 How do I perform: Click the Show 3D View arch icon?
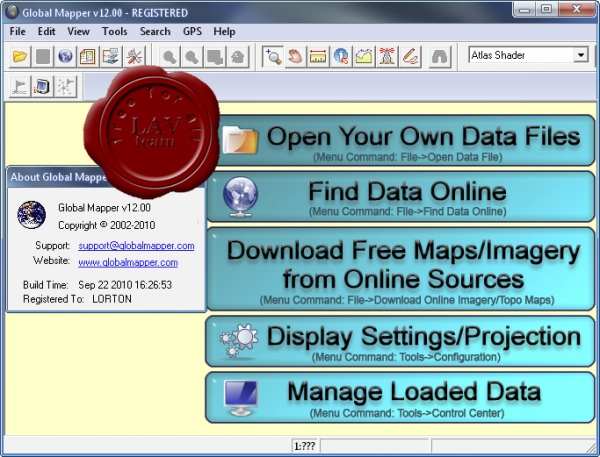(440, 57)
